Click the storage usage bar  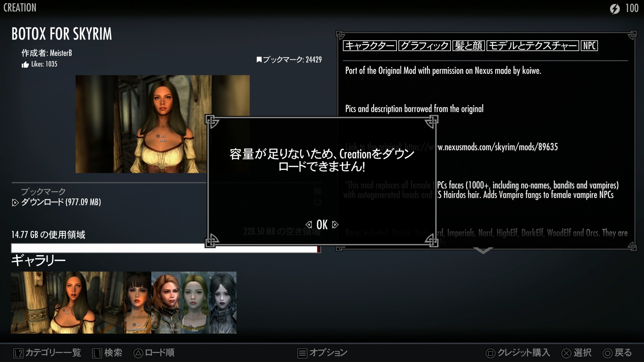tap(166, 248)
